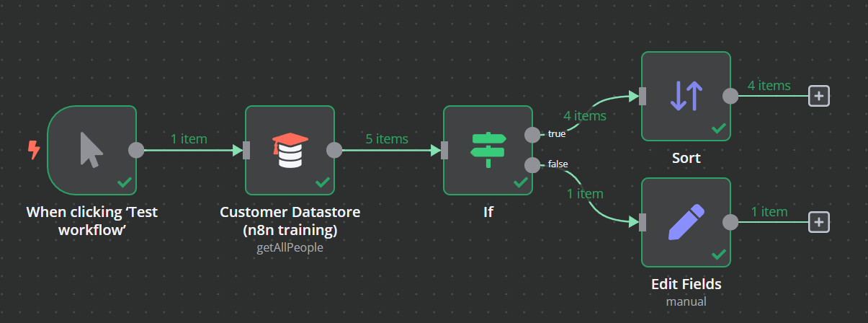
Task: Click the Customer Datastore output connector
Action: point(334,150)
